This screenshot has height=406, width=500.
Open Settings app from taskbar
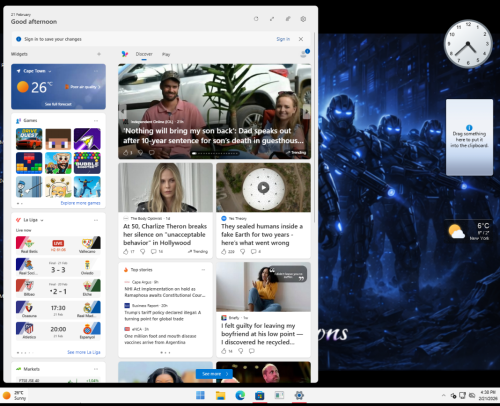point(299,395)
